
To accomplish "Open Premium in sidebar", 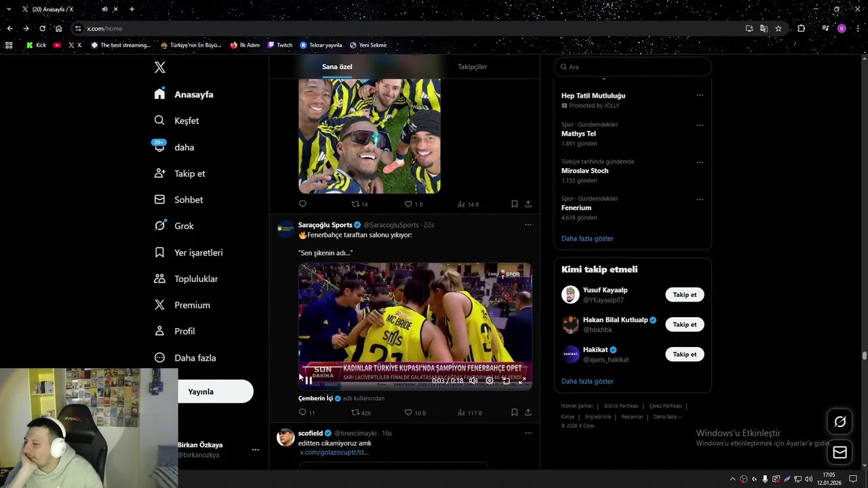I will [x=182, y=305].
